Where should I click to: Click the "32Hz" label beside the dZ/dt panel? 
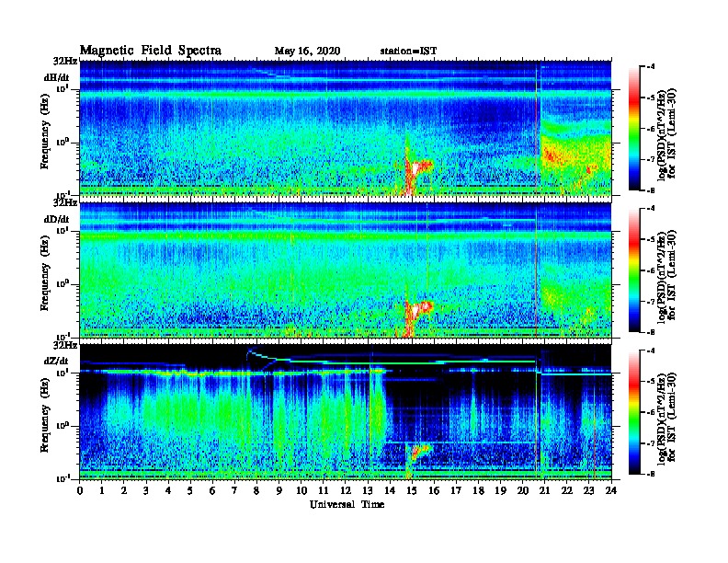(x=65, y=345)
